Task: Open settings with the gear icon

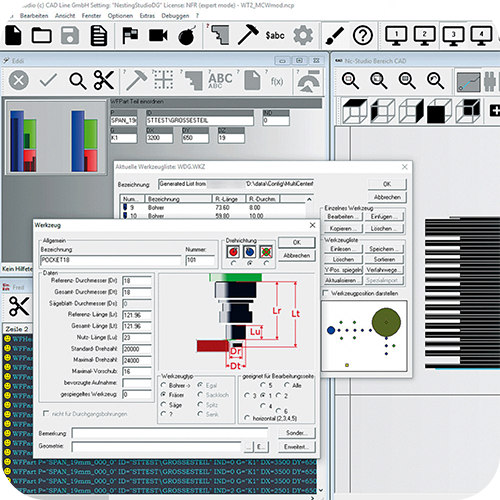Action: (303, 35)
